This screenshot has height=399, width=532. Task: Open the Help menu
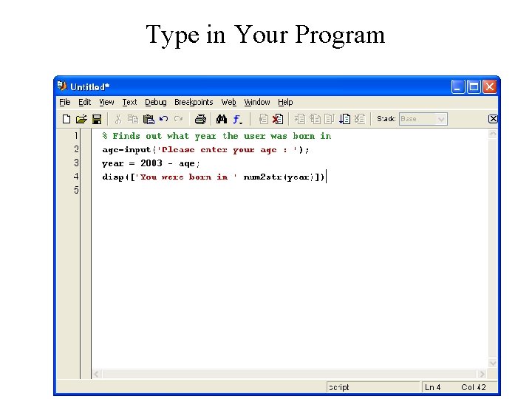[285, 102]
